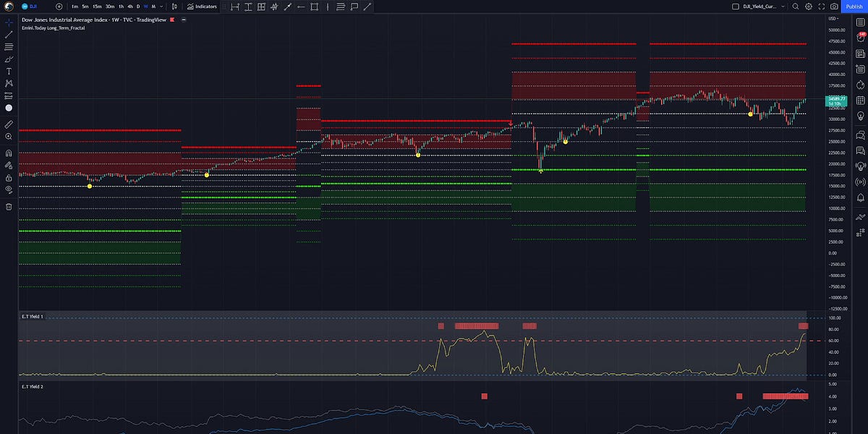Take a chart snapshot with the camera icon

pyautogui.click(x=834, y=7)
